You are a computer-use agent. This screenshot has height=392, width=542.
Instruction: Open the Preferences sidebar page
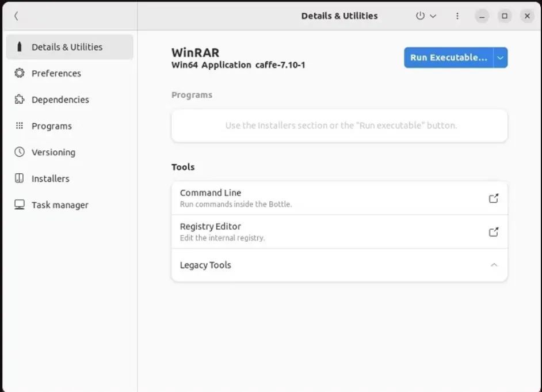coord(56,73)
